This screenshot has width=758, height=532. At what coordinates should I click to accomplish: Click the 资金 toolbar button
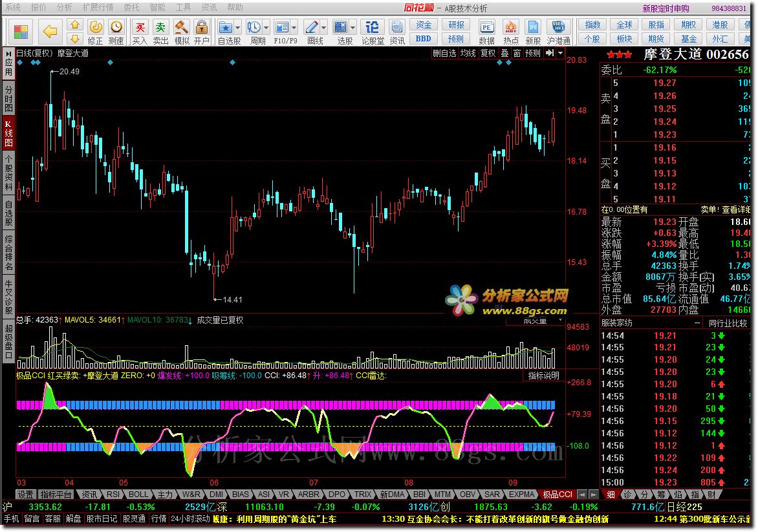(424, 25)
